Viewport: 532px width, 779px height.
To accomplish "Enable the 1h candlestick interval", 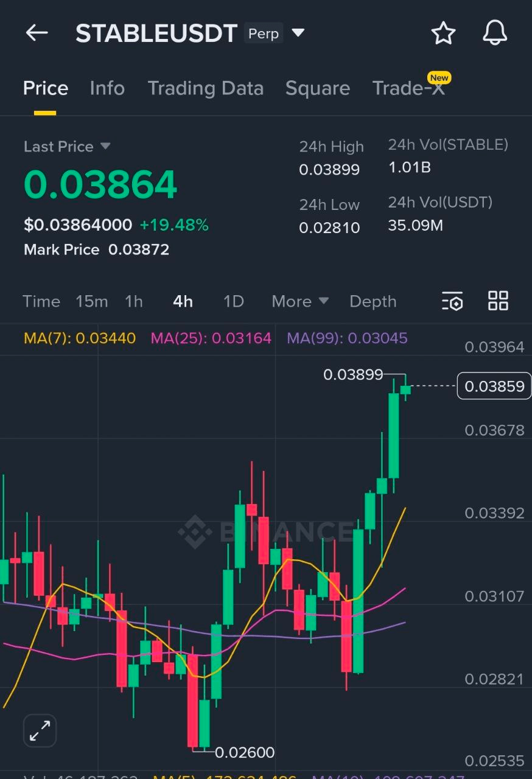I will (x=133, y=301).
